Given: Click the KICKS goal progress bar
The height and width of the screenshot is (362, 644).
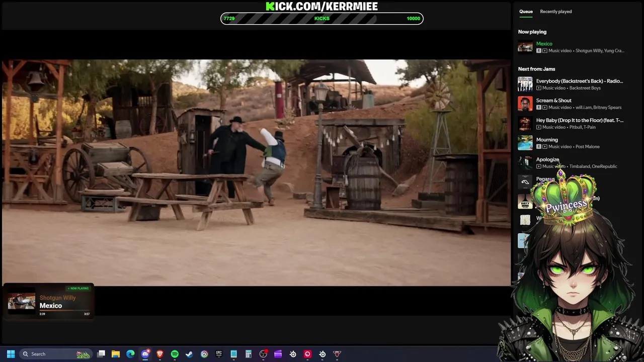Looking at the screenshot, I should click(x=322, y=19).
